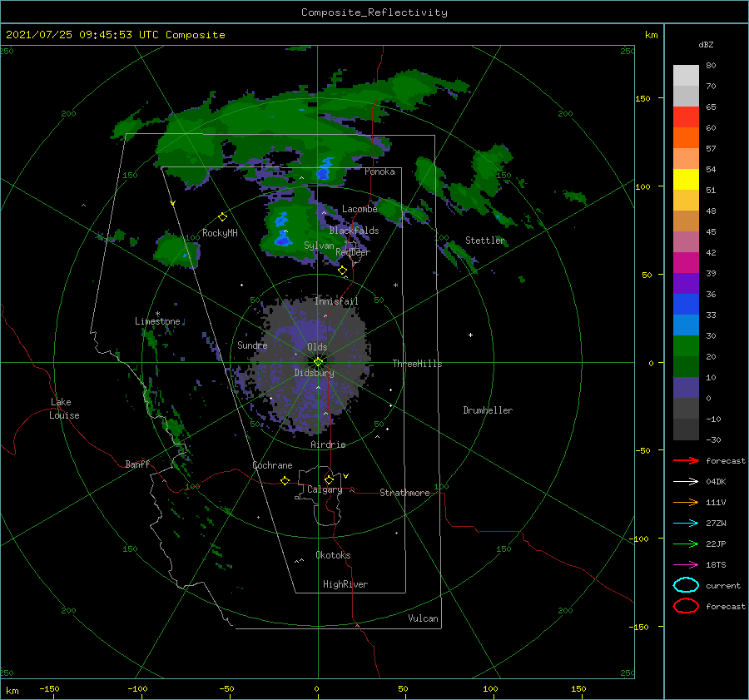749x700 pixels.
Task: Click the Stettler label
Action: tap(485, 241)
